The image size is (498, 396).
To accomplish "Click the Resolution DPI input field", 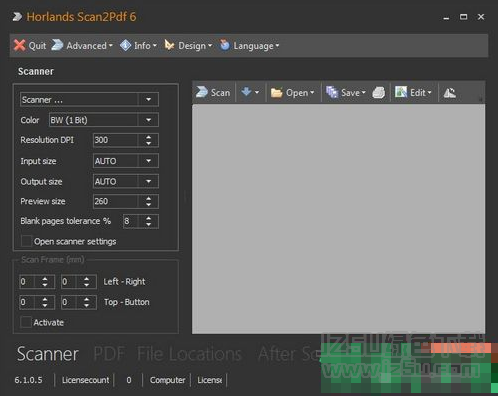I will (x=115, y=140).
